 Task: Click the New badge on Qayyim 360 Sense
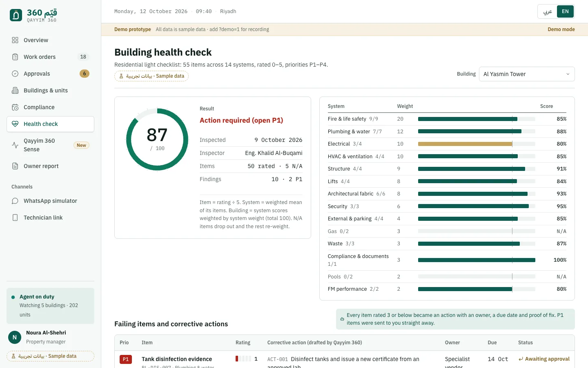pos(81,145)
